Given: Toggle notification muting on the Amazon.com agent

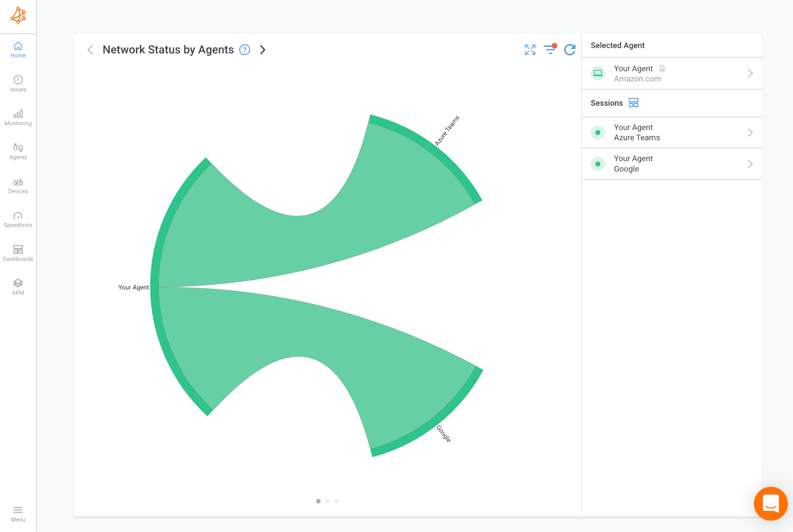Looking at the screenshot, I should [662, 68].
